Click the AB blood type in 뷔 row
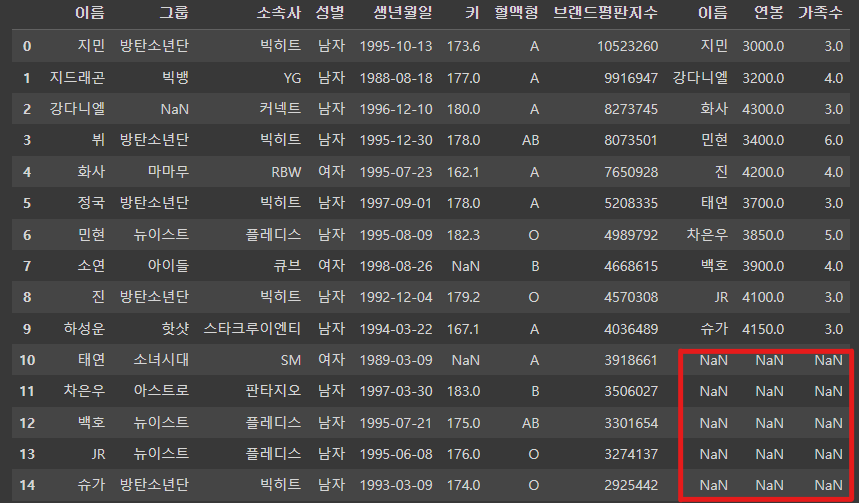Viewport: 859px width, 503px height. 530,140
